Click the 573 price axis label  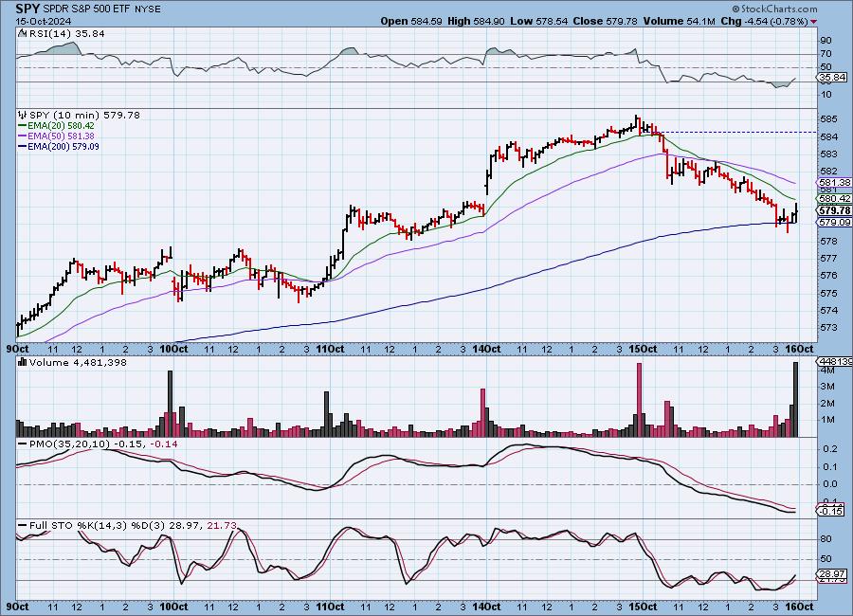pos(828,328)
